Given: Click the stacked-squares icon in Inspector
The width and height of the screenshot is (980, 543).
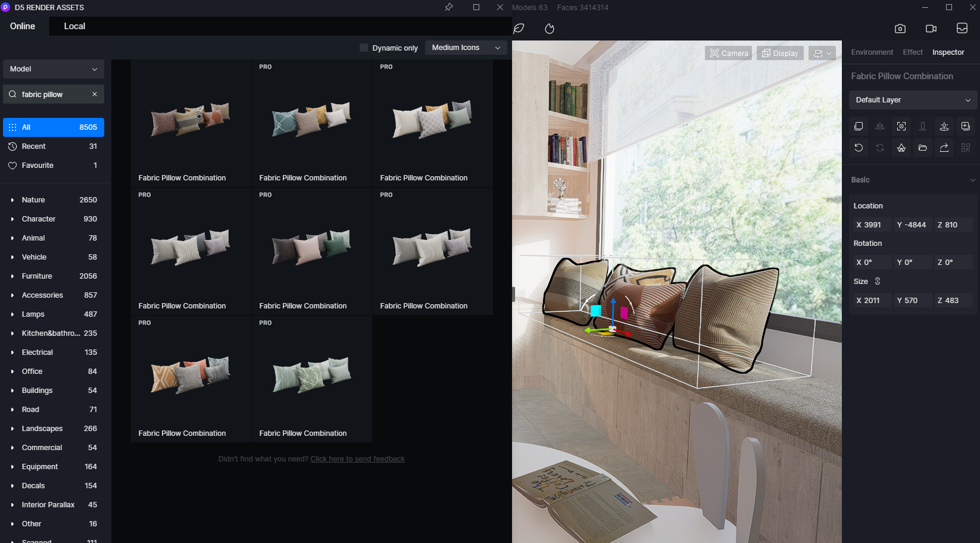Looking at the screenshot, I should tap(859, 126).
